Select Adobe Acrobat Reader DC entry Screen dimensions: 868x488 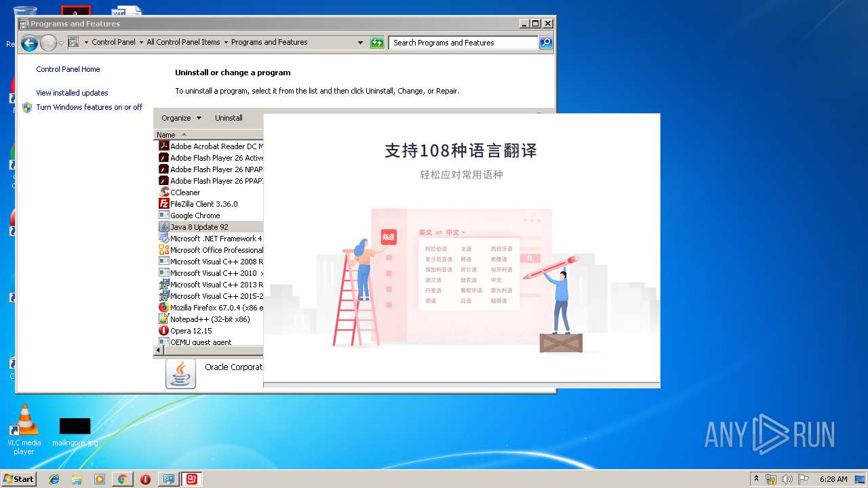(211, 146)
